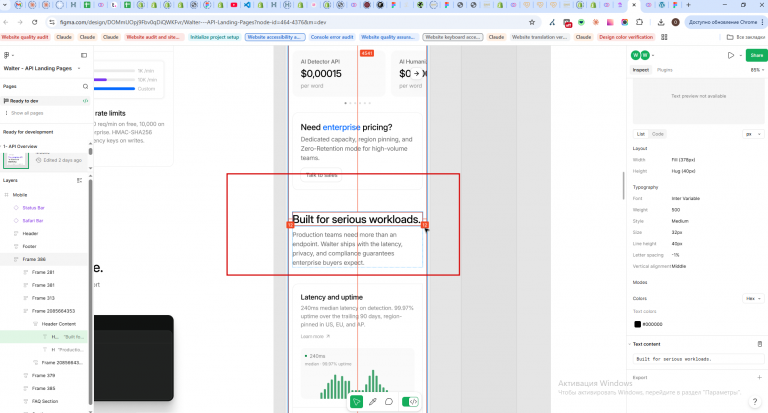Click the Talk to sales button
This screenshot has width=768, height=413.
click(x=321, y=175)
